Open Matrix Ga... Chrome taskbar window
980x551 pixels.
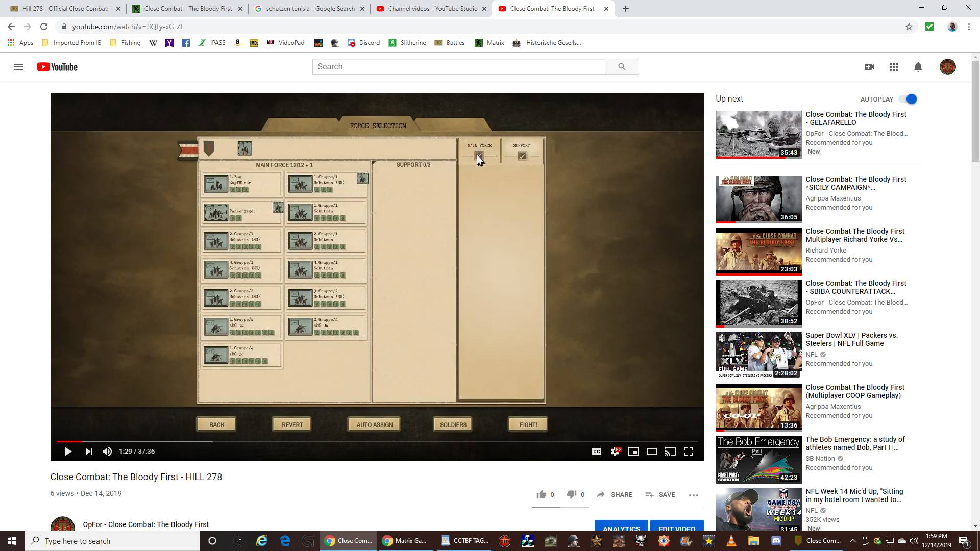point(405,541)
